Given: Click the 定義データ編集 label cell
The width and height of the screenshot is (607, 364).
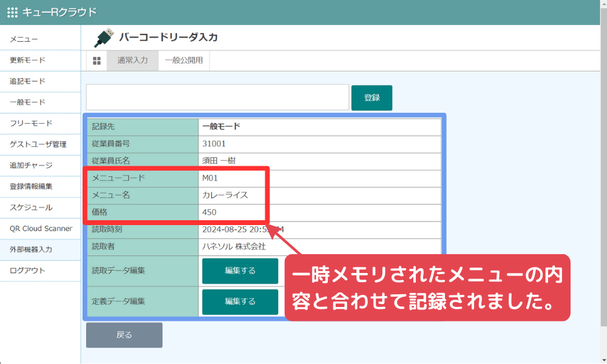Looking at the screenshot, I should point(143,302).
